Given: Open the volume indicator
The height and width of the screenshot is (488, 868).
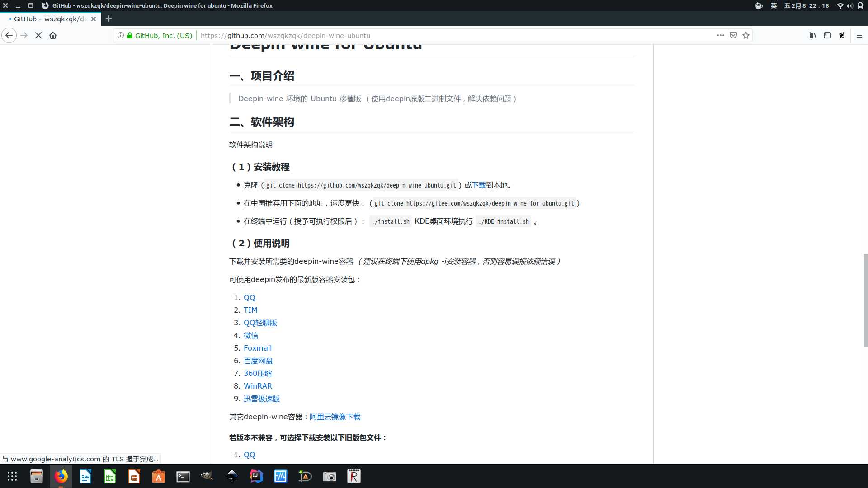Looking at the screenshot, I should pos(850,5).
